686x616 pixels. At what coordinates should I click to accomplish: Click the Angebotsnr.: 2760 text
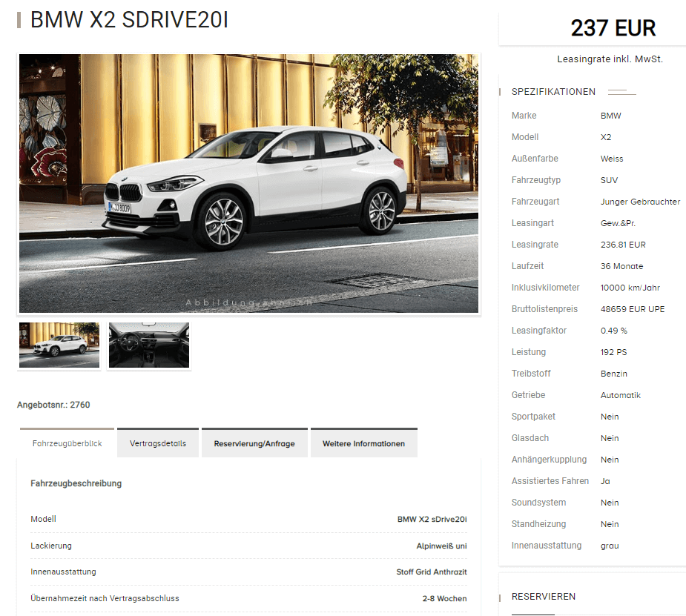point(53,405)
